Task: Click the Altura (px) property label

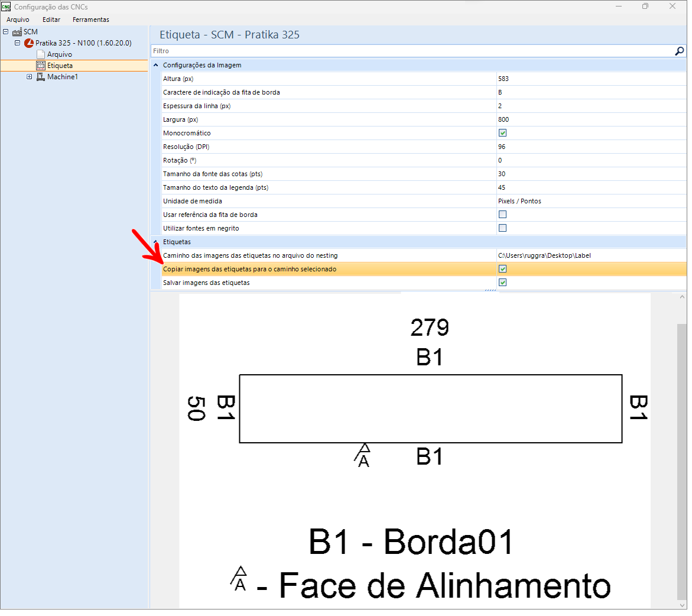Action: click(179, 79)
